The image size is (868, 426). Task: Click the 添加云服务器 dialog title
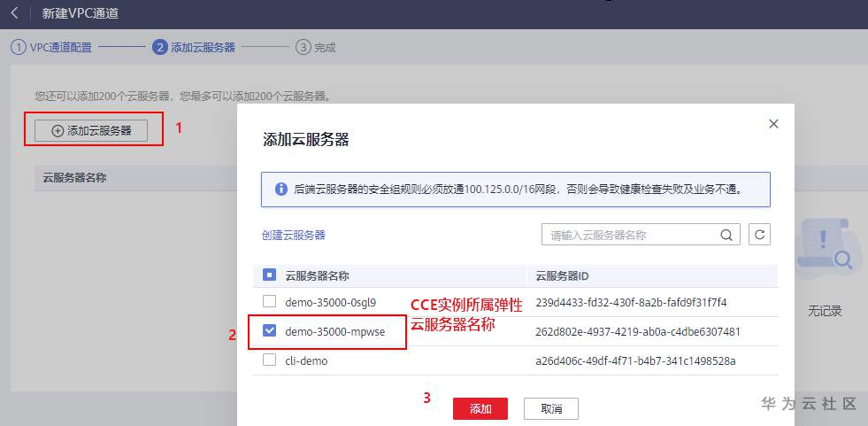click(x=305, y=140)
